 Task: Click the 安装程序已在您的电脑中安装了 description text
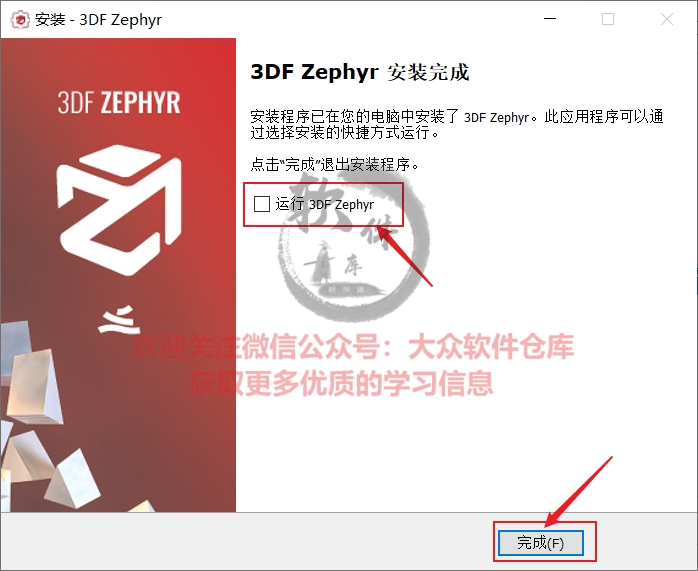(457, 124)
